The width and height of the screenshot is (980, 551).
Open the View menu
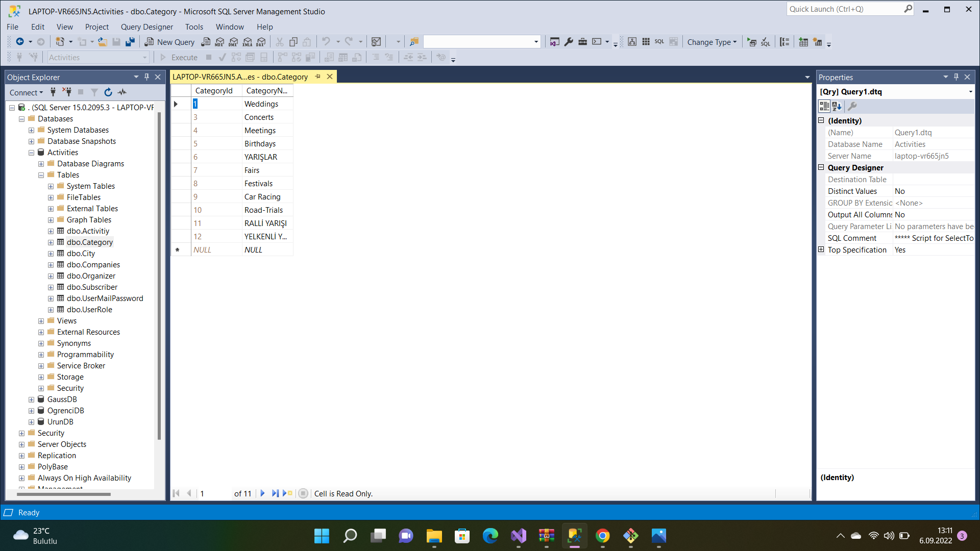65,27
